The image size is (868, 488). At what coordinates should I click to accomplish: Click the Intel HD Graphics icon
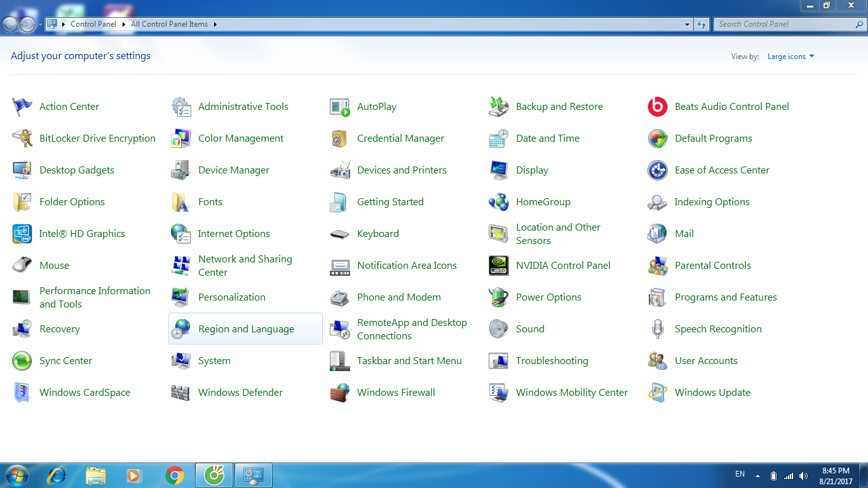pyautogui.click(x=22, y=234)
